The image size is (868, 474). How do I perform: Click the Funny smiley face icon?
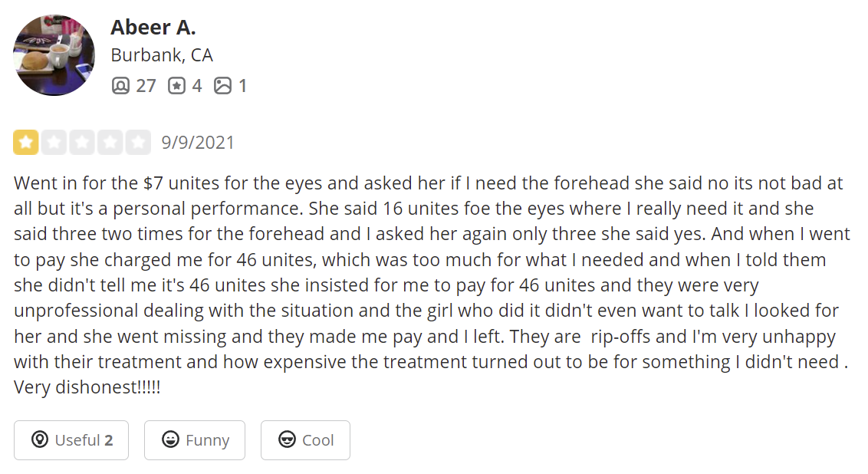(x=170, y=439)
